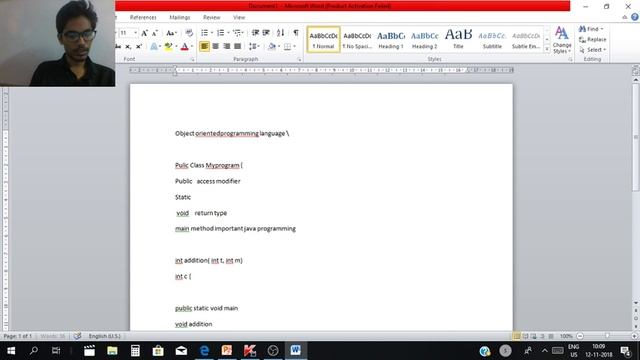Open the Change Case dropdown
Viewport: 640px width, 360px height.
[171, 33]
